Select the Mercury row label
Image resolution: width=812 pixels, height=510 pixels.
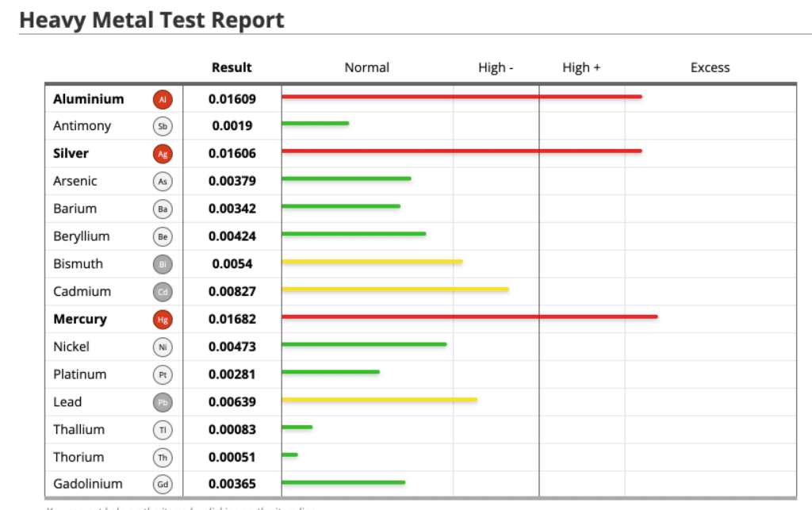tap(80, 320)
